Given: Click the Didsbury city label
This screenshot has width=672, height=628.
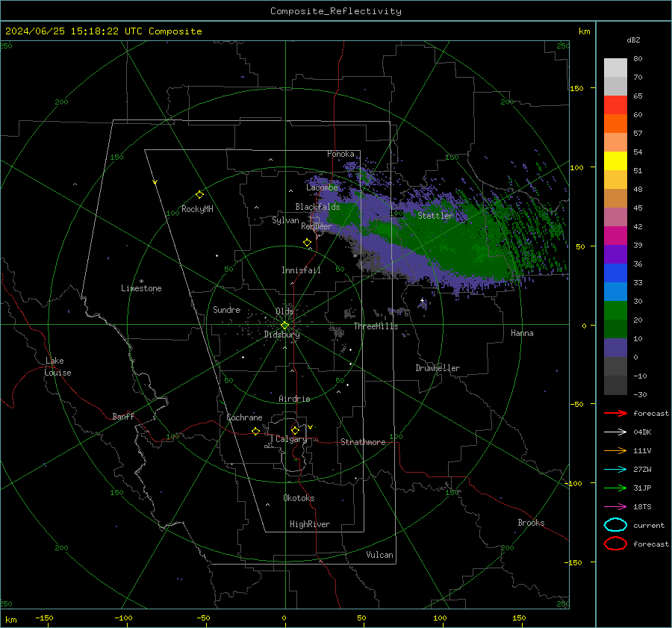Looking at the screenshot, I should [281, 335].
